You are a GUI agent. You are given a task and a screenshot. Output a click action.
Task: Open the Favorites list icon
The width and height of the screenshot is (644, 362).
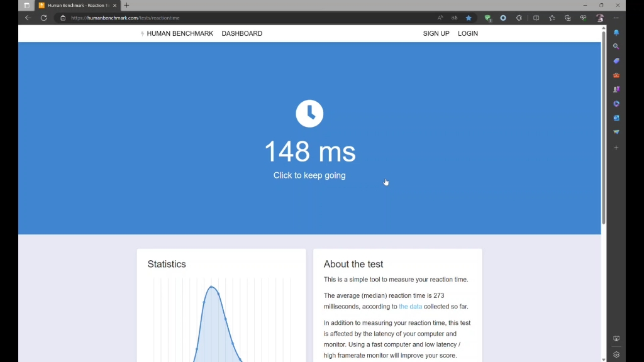(x=552, y=18)
